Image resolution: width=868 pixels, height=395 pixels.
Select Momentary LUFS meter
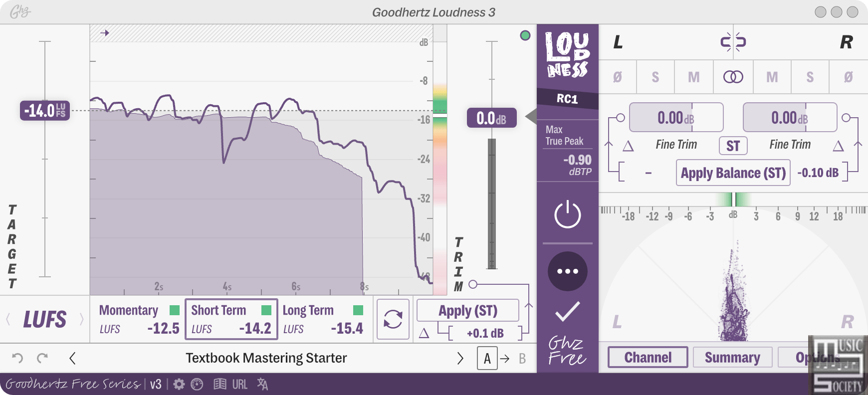pos(139,319)
